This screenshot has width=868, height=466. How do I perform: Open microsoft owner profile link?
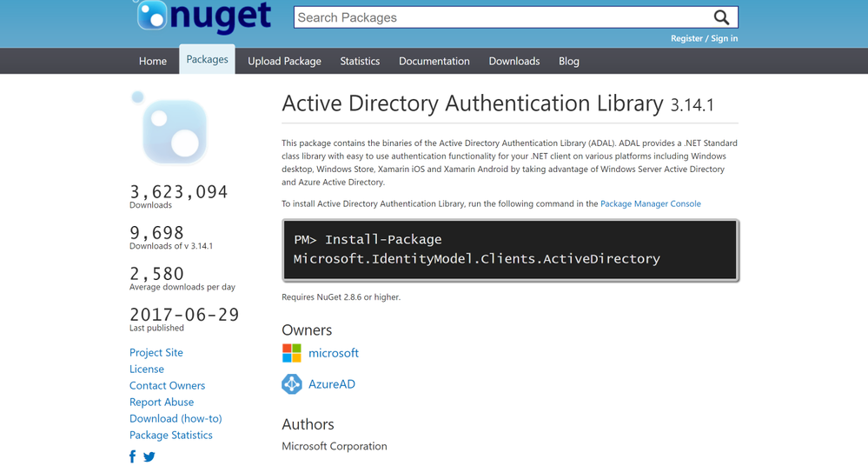(334, 353)
